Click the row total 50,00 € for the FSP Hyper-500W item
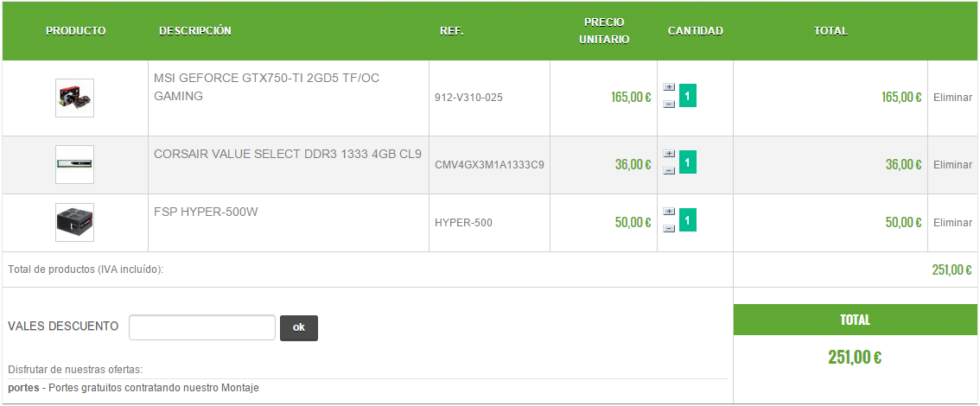 903,222
